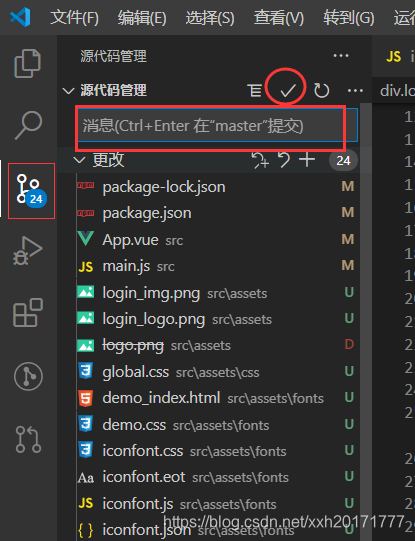Viewport: 415px width, 541px height.
Task: Collapse the 更改 changes group
Action: click(79, 160)
